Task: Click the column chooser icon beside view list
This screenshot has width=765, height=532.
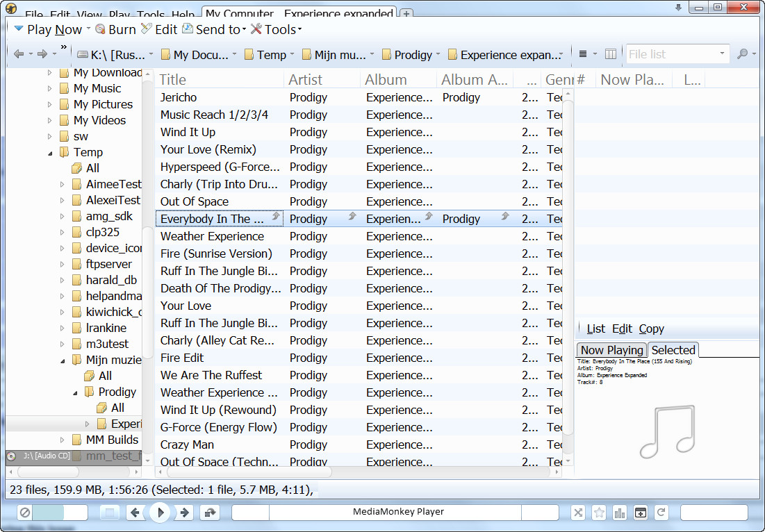Action: click(611, 54)
